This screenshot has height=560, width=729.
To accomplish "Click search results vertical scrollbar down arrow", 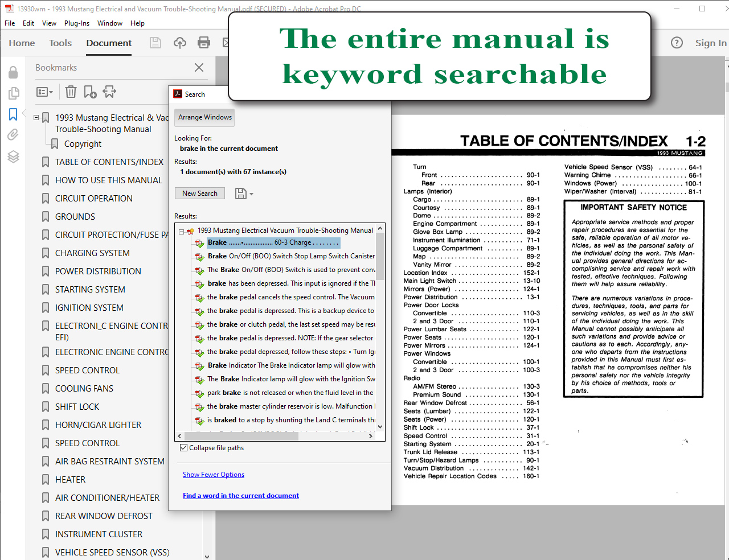I will [x=380, y=427].
